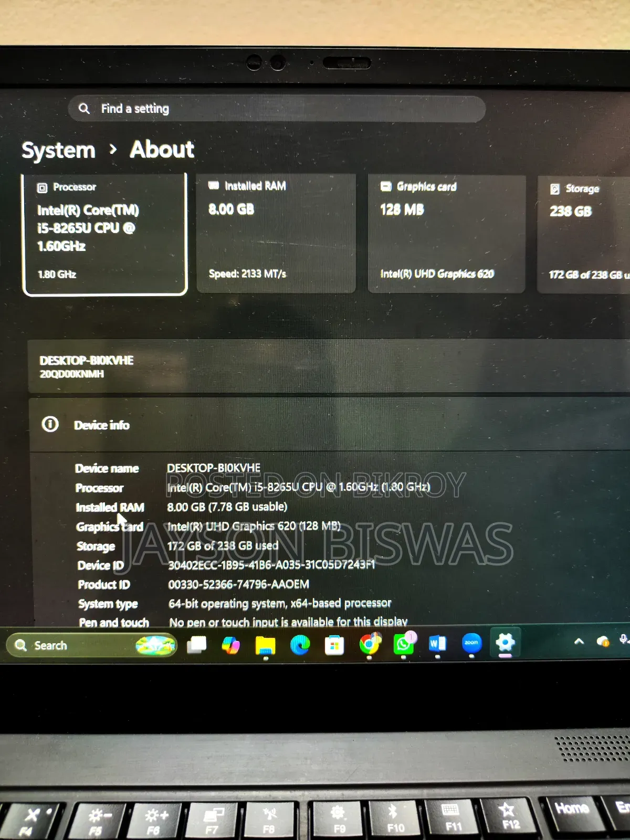Select the Intel(R) UHD Graphics 620 (128 MB) value
Screen dimensions: 630x840
click(254, 526)
